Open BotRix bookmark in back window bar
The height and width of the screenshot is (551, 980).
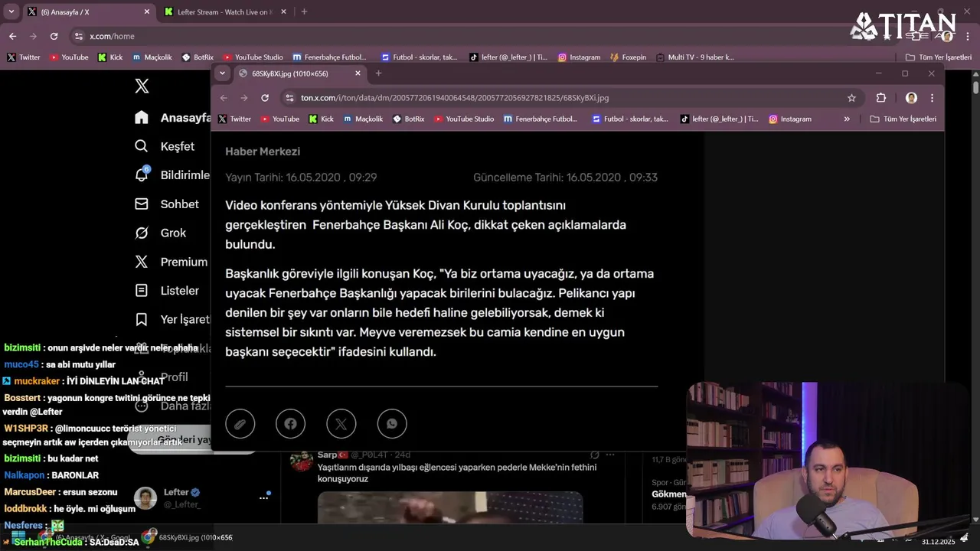[x=198, y=57]
